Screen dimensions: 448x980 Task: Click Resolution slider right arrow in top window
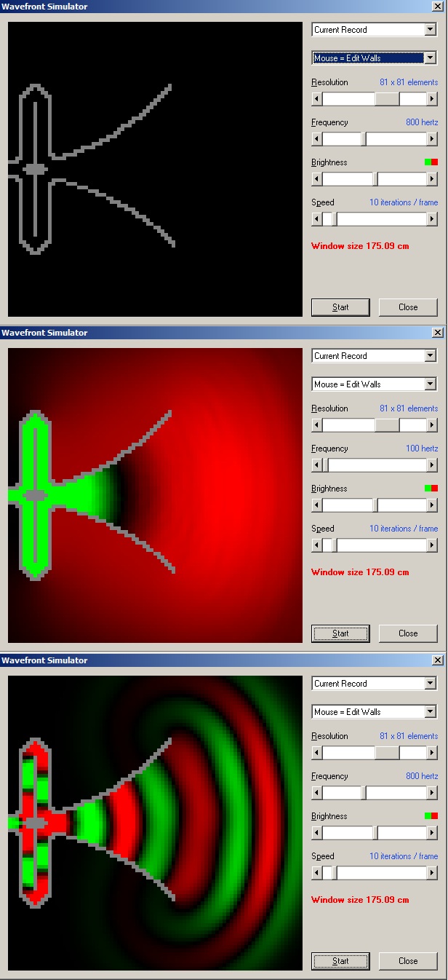tap(432, 99)
